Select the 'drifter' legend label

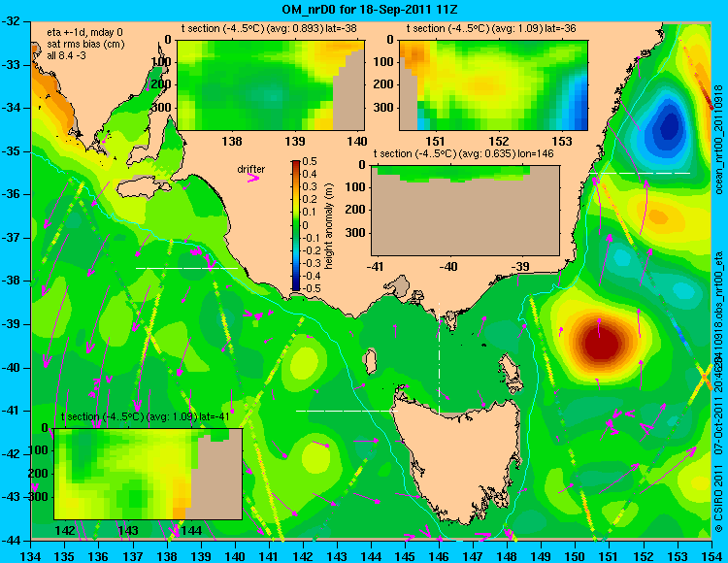251,169
